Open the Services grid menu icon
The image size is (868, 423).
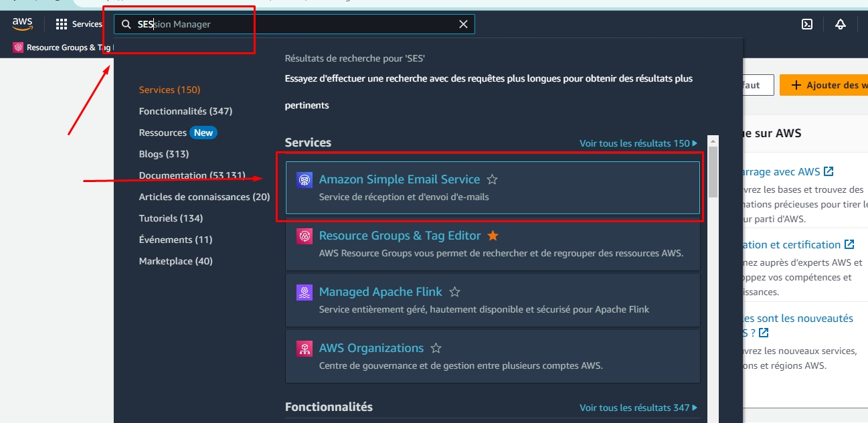(x=62, y=24)
